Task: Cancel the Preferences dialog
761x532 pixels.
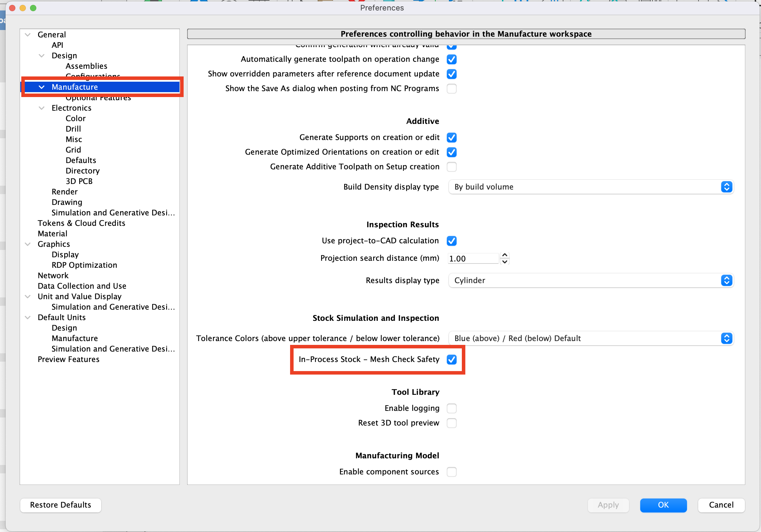Action: point(721,505)
